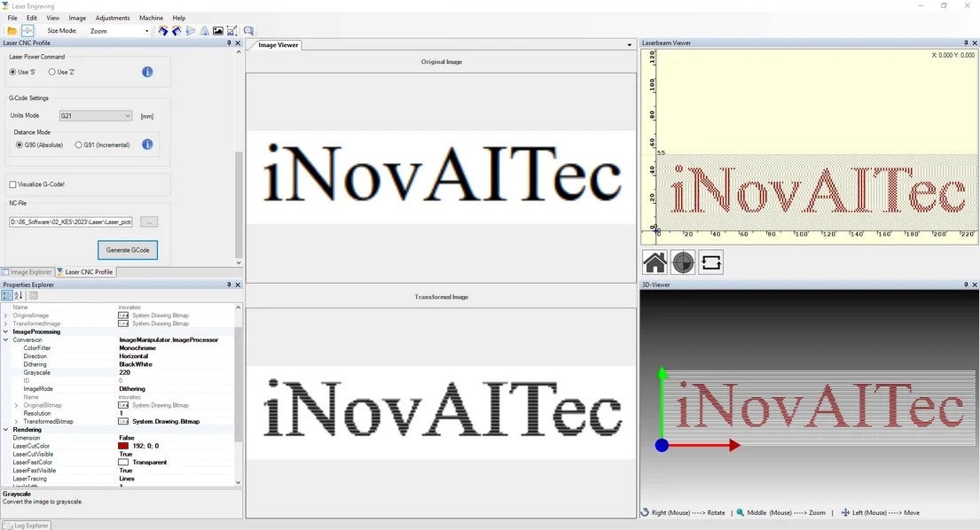The height and width of the screenshot is (530, 980).
Task: Open the Machine menu
Action: tap(151, 17)
